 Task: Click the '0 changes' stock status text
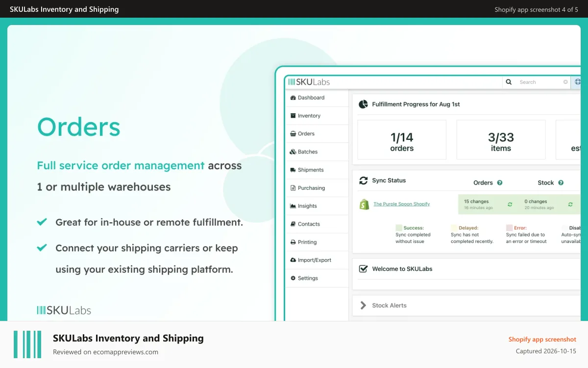click(x=536, y=201)
